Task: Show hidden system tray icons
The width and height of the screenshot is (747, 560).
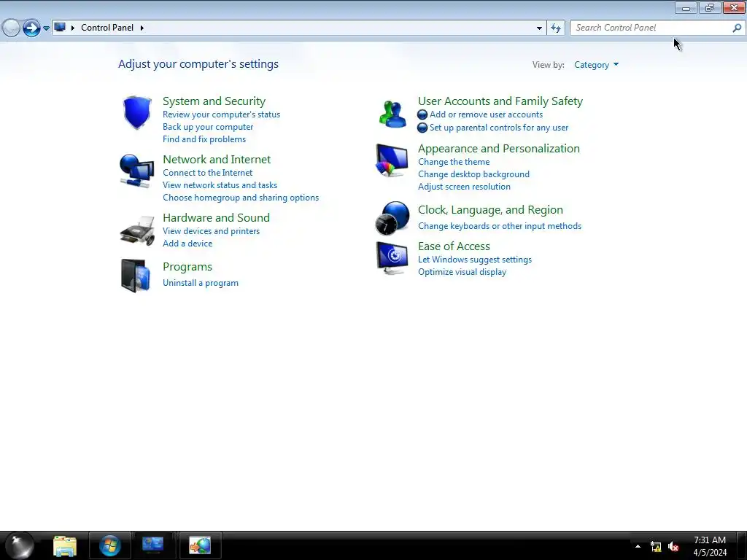Action: pyautogui.click(x=638, y=546)
